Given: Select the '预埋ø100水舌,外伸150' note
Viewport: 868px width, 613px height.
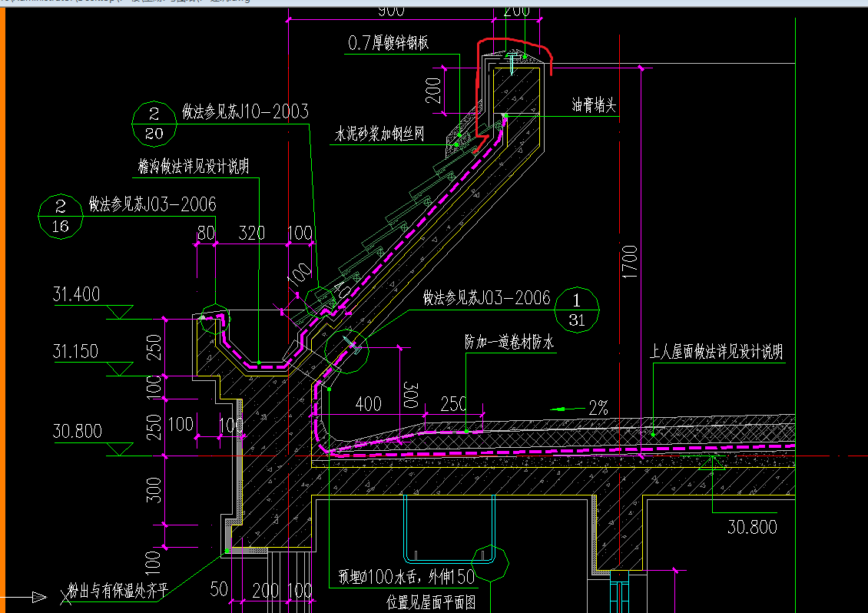Looking at the screenshot, I should [x=407, y=577].
